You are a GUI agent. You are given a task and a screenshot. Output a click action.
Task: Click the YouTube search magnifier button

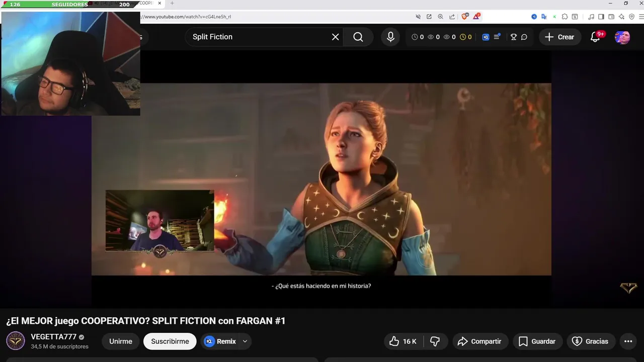(358, 37)
